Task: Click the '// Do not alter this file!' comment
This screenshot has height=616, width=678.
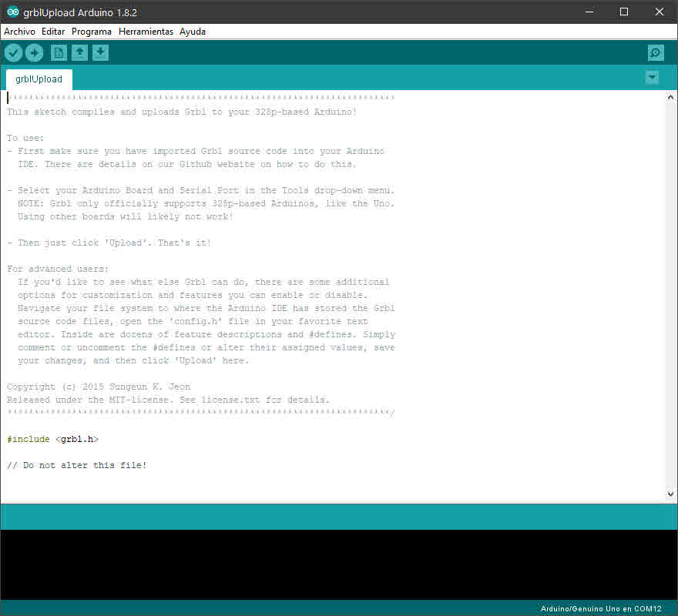Action: (77, 466)
